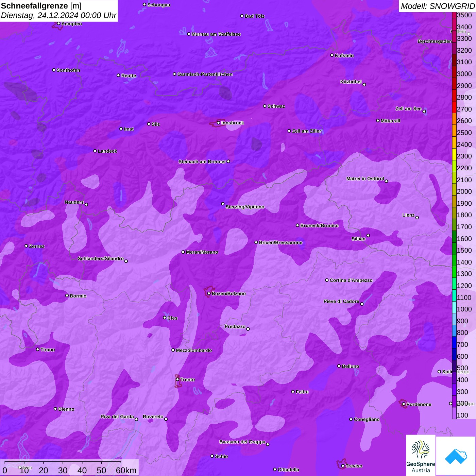
Task: Click the Schwaz city marker dot
Action: pyautogui.click(x=265, y=106)
